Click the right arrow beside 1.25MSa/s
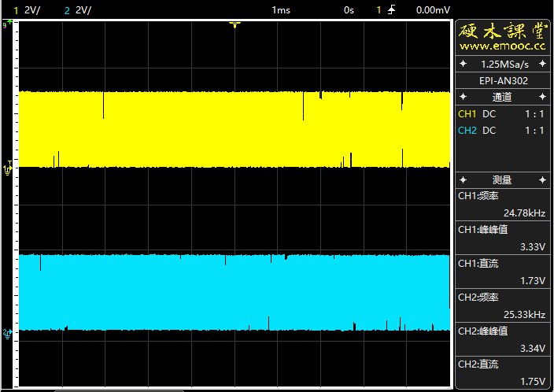Viewport: 554px width, 392px height. pyautogui.click(x=542, y=63)
